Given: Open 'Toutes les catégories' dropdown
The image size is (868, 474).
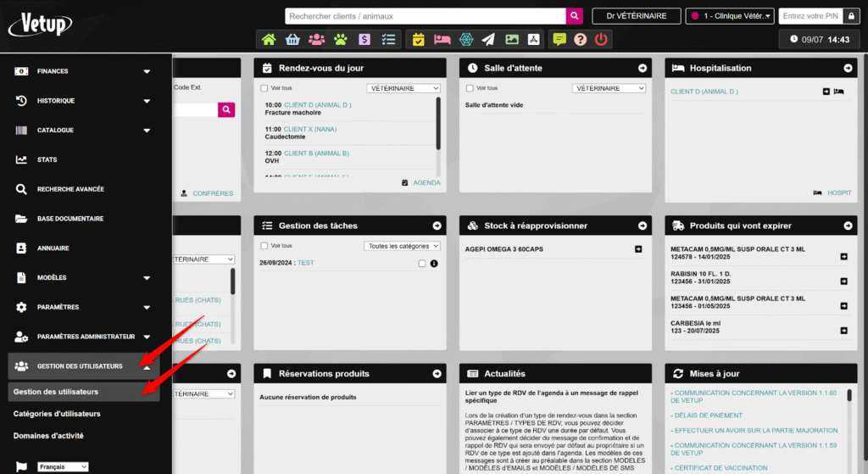Looking at the screenshot, I should pyautogui.click(x=403, y=246).
